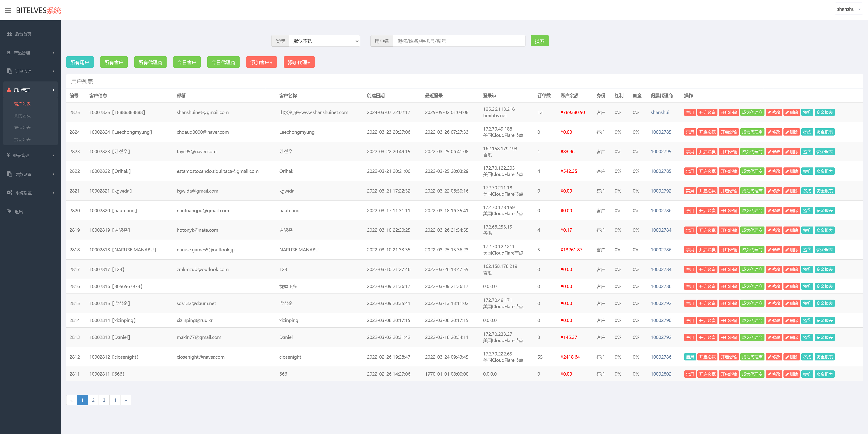Open 充值列表 in the sidebar submenu
The image size is (868, 434).
tap(22, 127)
